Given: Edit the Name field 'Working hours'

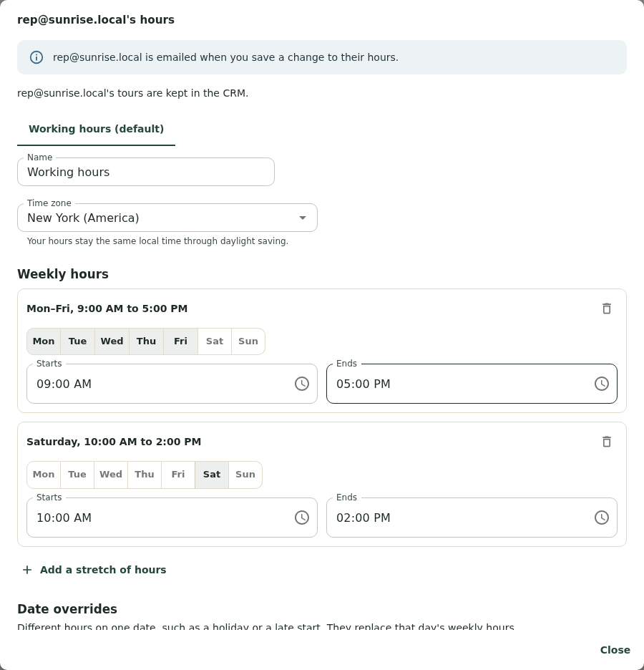Looking at the screenshot, I should [x=146, y=173].
